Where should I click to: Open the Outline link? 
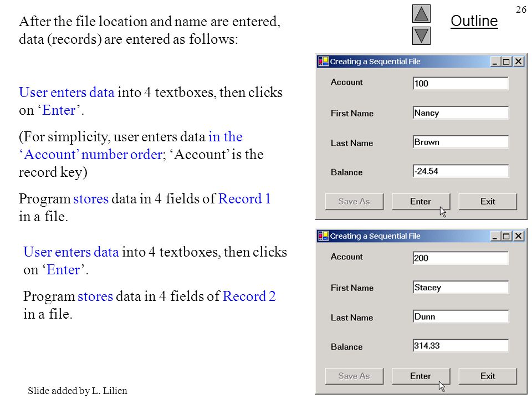coord(474,21)
